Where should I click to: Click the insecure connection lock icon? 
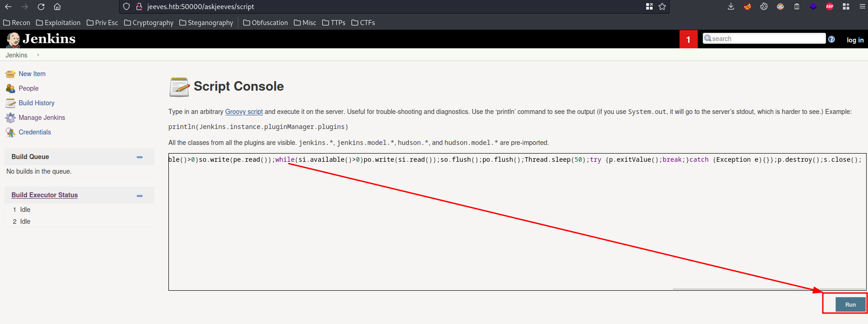click(139, 6)
